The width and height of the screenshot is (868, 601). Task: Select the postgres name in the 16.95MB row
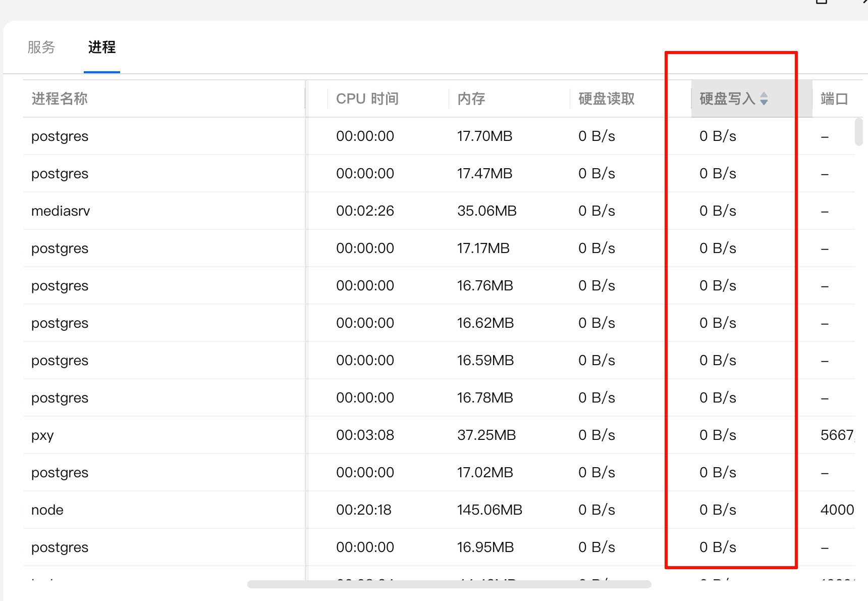[60, 547]
